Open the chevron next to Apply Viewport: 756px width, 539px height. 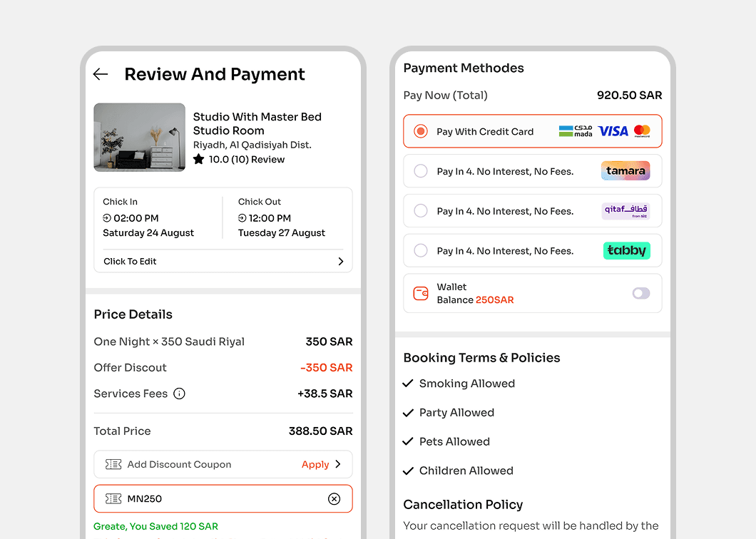pyautogui.click(x=338, y=464)
